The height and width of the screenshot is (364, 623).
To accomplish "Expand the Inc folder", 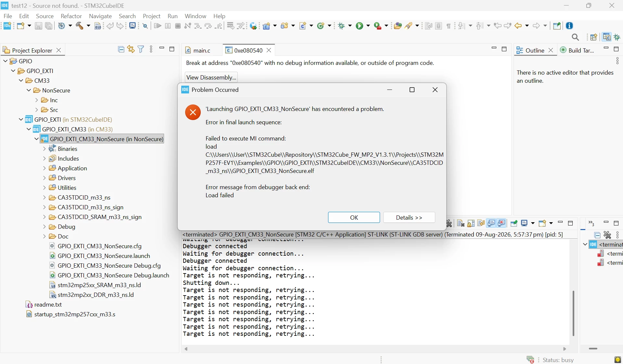I will 37,100.
